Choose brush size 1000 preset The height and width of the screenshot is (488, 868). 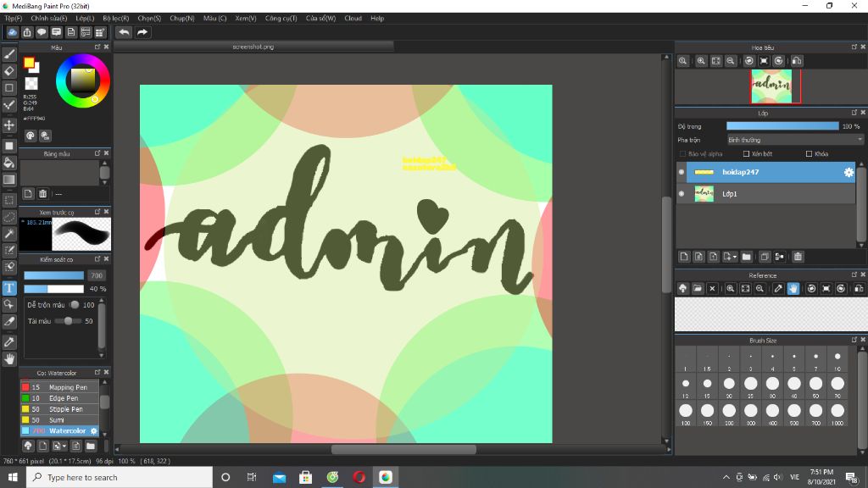pos(837,414)
